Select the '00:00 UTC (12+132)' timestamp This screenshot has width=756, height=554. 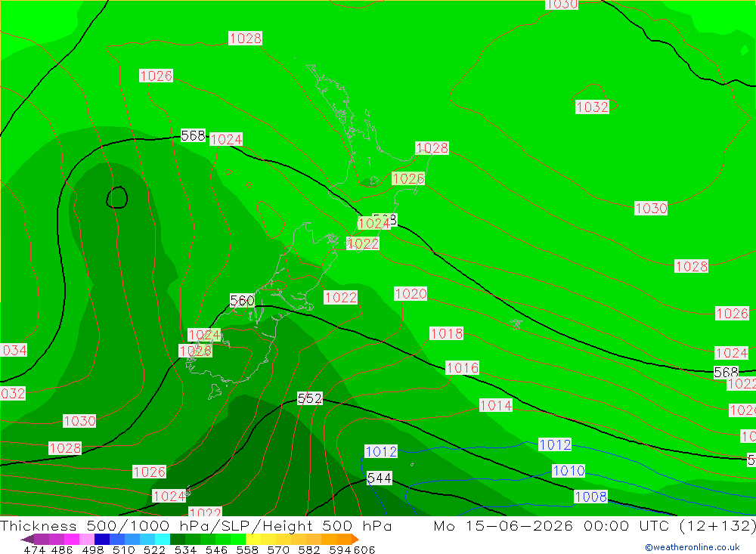[x=670, y=525]
